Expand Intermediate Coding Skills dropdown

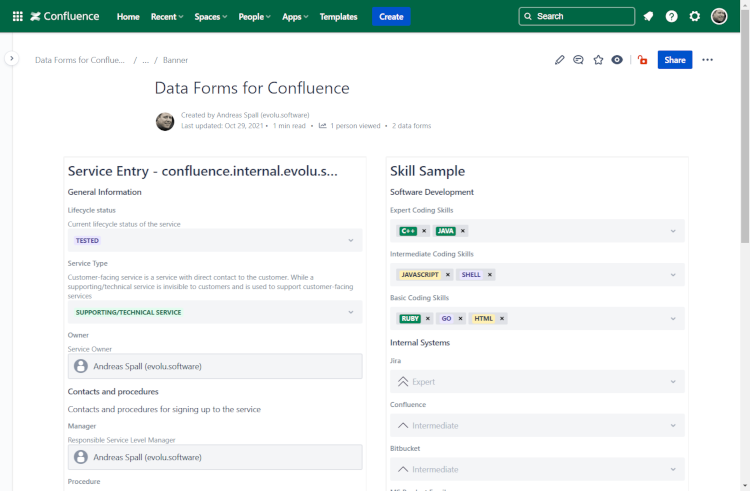tap(673, 275)
